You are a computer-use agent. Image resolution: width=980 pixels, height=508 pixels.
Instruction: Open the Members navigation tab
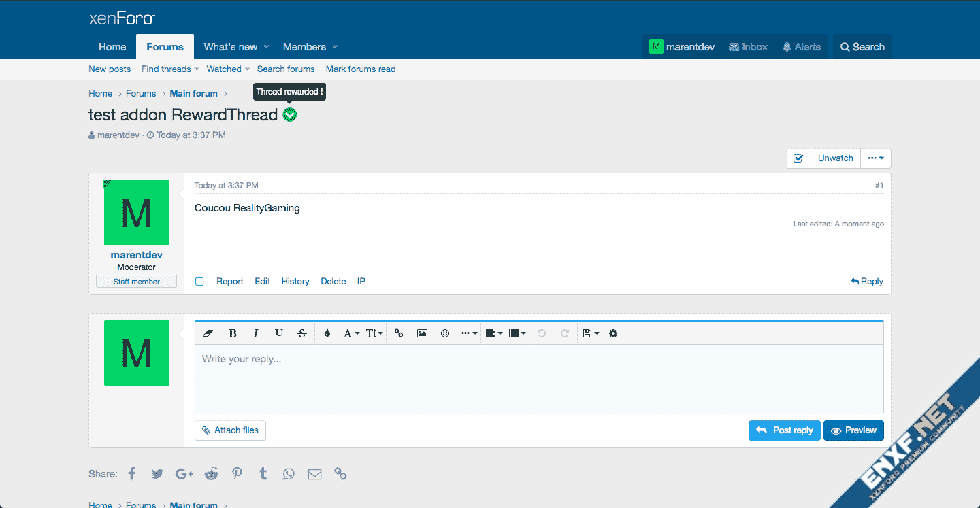(304, 47)
